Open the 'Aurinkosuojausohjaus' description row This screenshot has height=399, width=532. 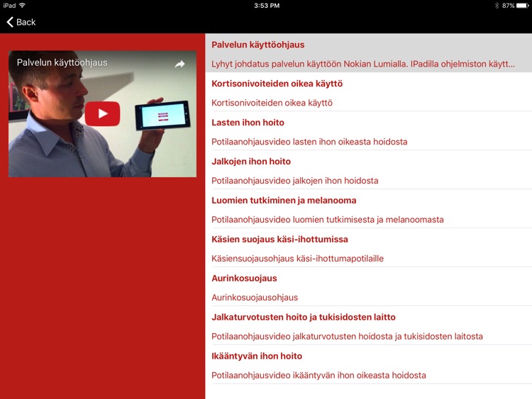click(255, 298)
